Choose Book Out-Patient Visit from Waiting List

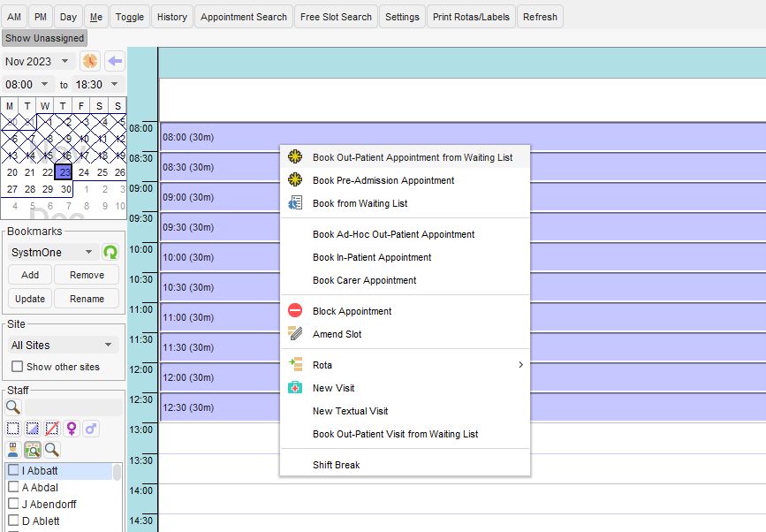(395, 434)
